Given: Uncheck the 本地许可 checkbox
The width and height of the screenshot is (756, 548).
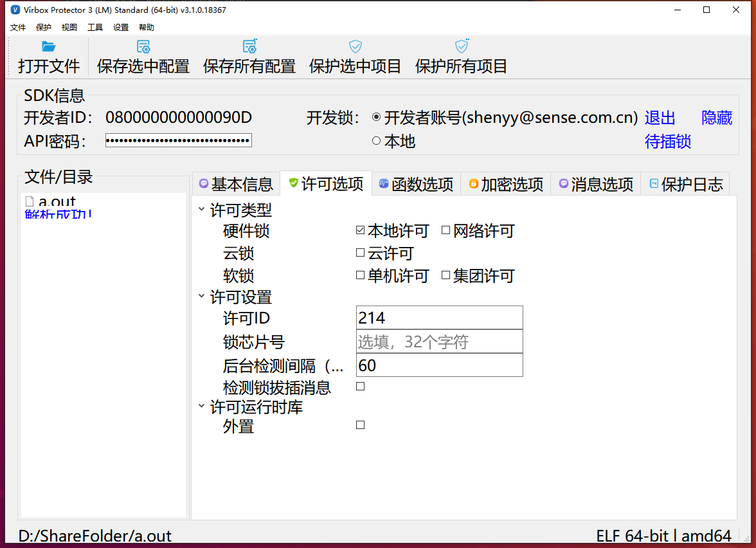Looking at the screenshot, I should coord(360,230).
